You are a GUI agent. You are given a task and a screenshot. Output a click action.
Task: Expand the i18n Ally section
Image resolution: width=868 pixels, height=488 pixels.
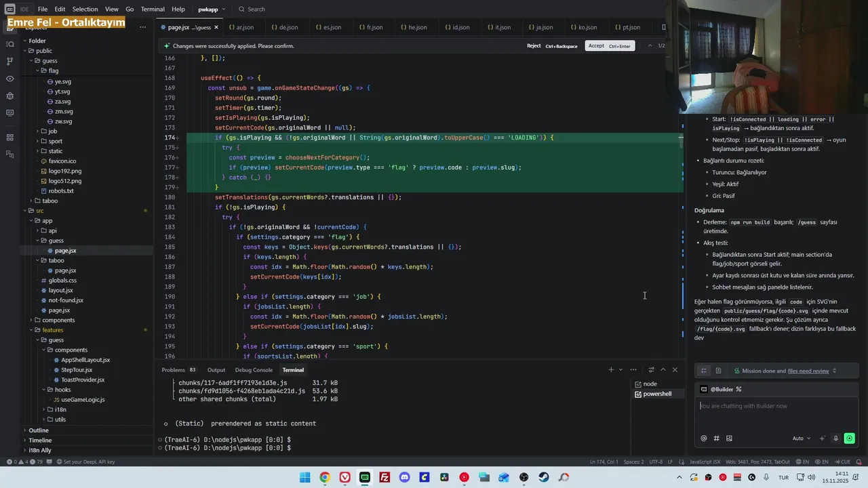pos(39,450)
